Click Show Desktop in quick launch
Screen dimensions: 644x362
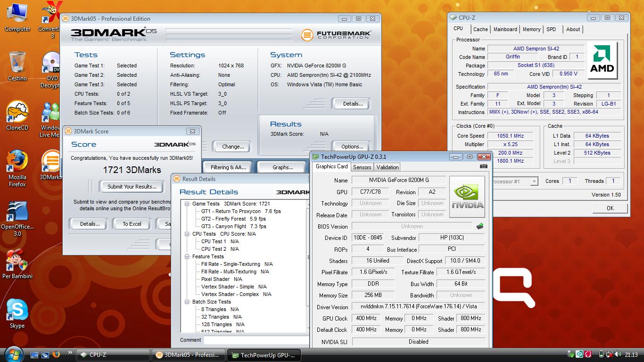(x=34, y=354)
